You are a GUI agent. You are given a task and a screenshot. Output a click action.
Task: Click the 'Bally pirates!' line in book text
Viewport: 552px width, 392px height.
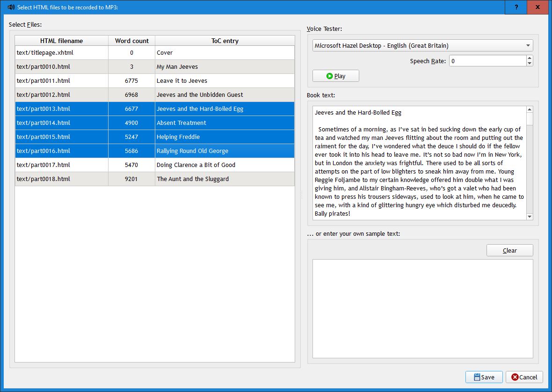coord(332,214)
